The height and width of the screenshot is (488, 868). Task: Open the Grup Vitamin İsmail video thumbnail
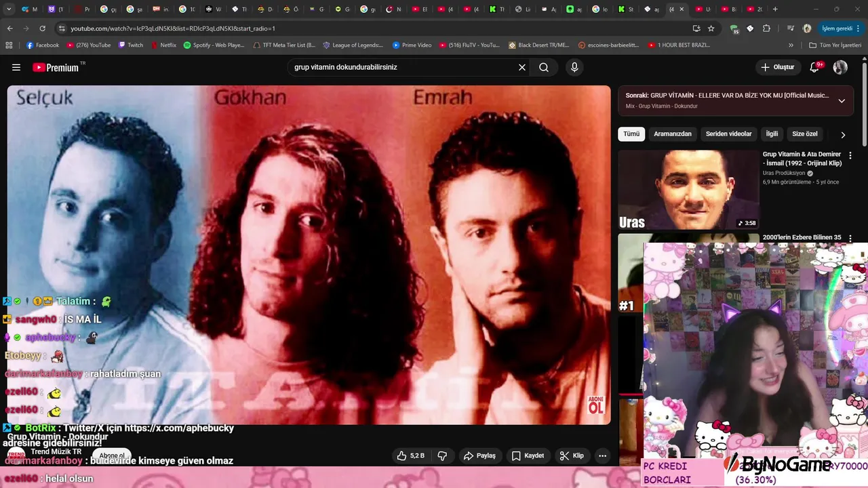coord(688,190)
